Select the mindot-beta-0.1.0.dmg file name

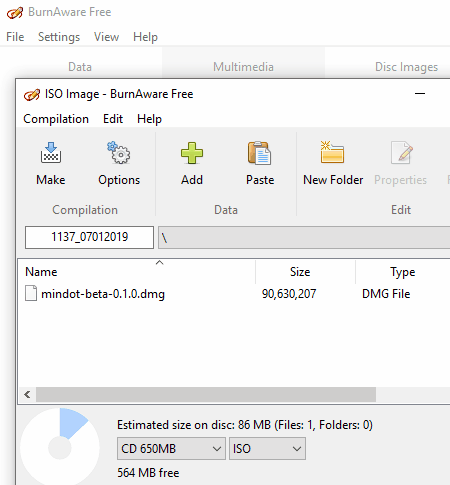[103, 294]
